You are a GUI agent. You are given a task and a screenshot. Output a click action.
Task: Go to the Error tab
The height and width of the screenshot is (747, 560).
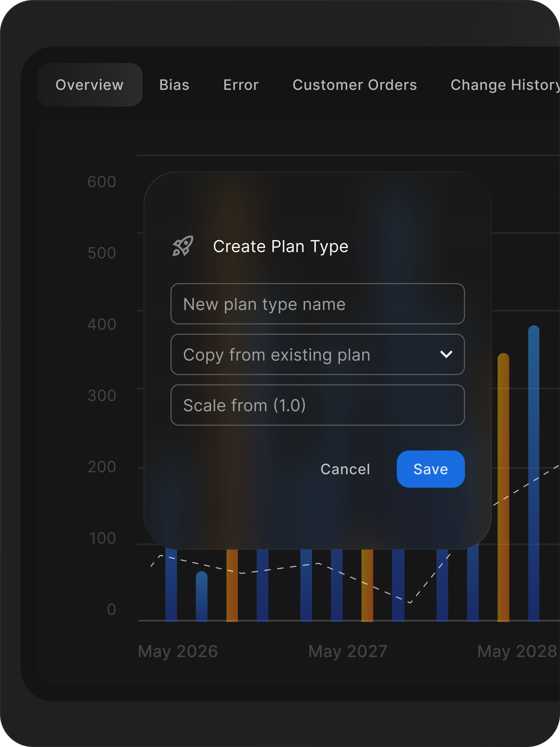(x=241, y=85)
